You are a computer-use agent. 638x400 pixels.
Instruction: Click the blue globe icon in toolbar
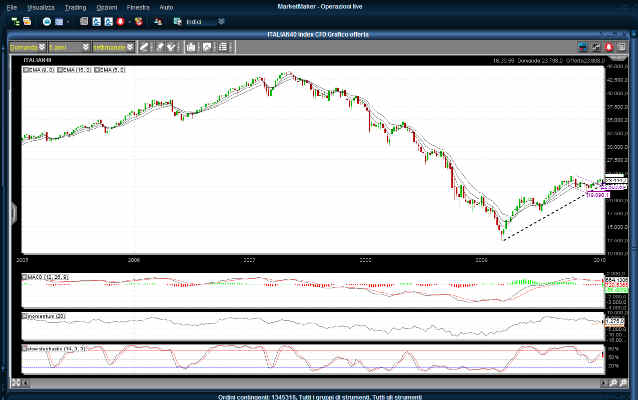pyautogui.click(x=47, y=20)
